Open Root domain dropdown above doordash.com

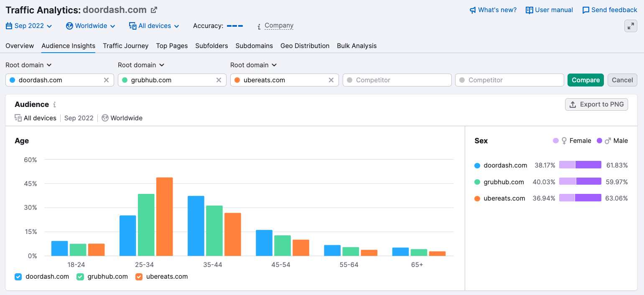tap(28, 65)
